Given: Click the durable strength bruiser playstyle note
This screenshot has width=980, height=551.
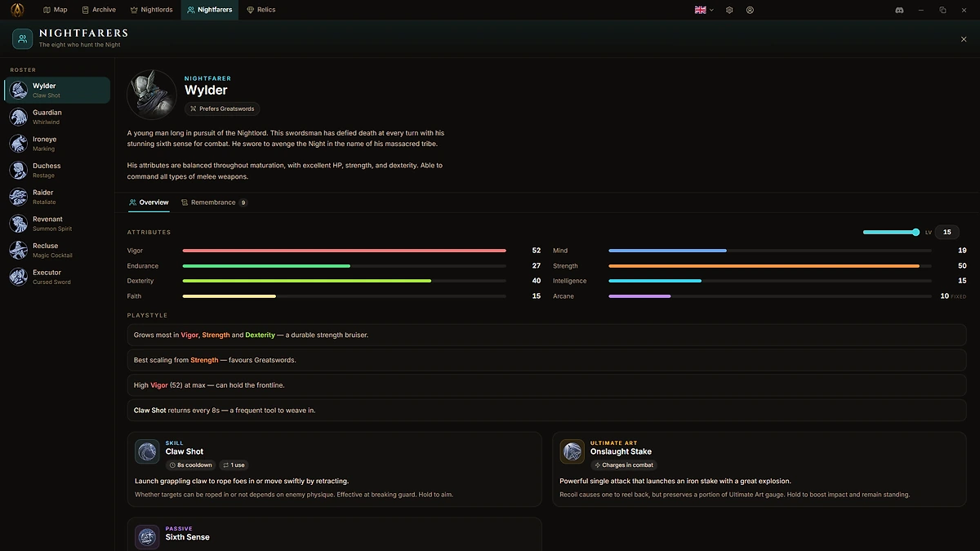Looking at the screenshot, I should click(546, 335).
